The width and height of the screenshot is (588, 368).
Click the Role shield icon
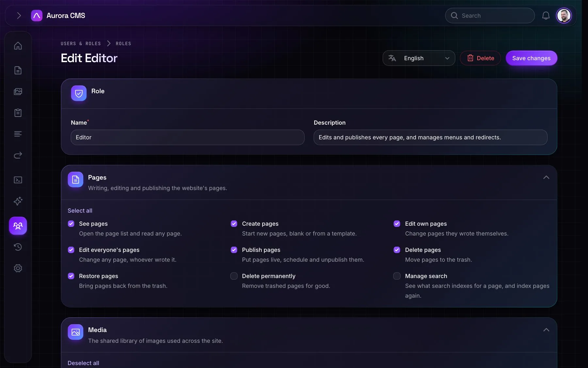pyautogui.click(x=79, y=93)
